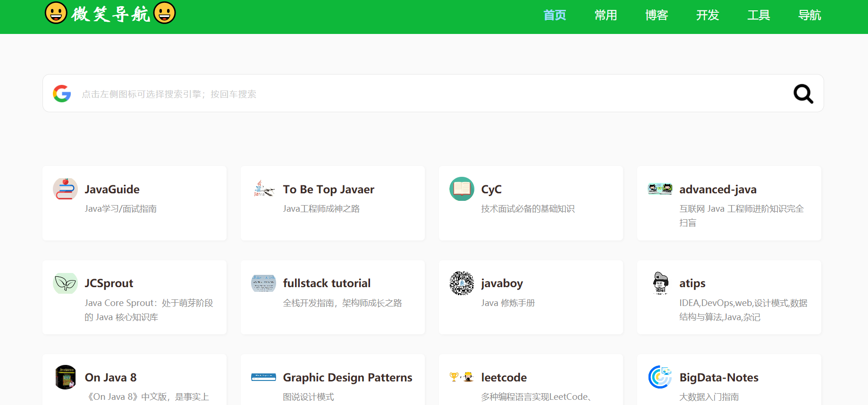Click the description '互联网 Java 工程师进阶知识完全扫盲'
Image resolution: width=868 pixels, height=405 pixels.
tap(742, 215)
